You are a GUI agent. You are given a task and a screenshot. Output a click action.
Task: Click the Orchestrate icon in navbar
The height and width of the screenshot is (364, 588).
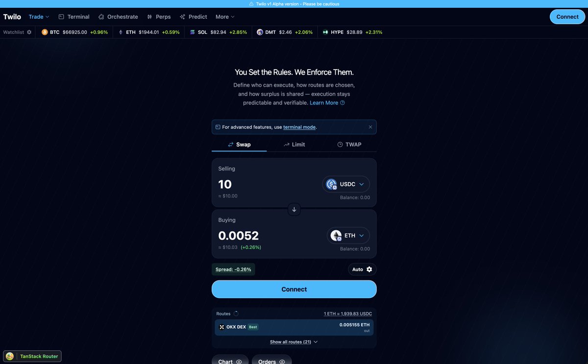[x=101, y=17]
